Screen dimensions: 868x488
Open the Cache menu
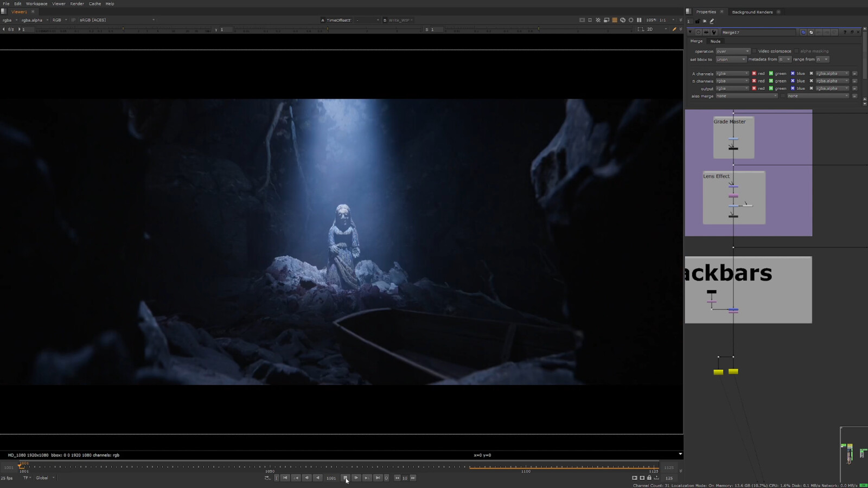point(95,4)
